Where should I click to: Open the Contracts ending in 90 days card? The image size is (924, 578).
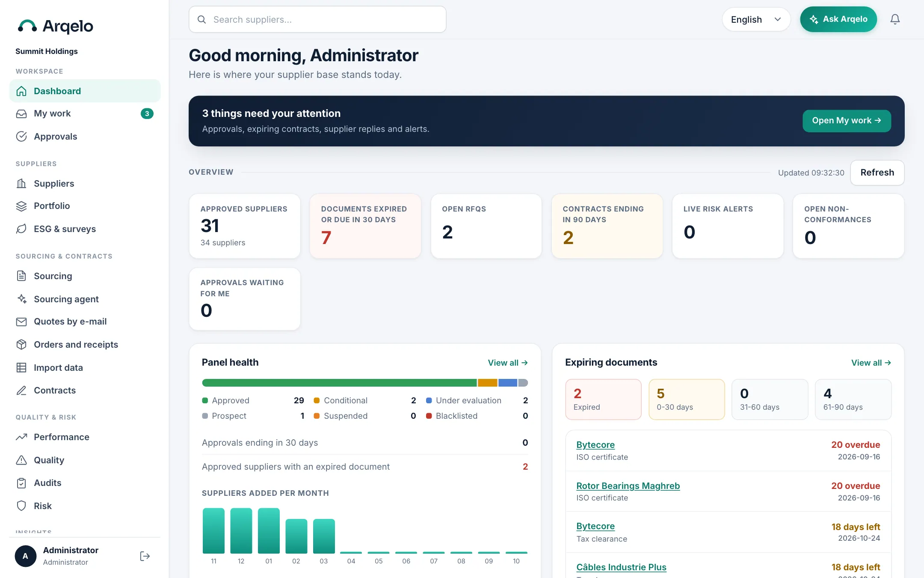point(607,226)
